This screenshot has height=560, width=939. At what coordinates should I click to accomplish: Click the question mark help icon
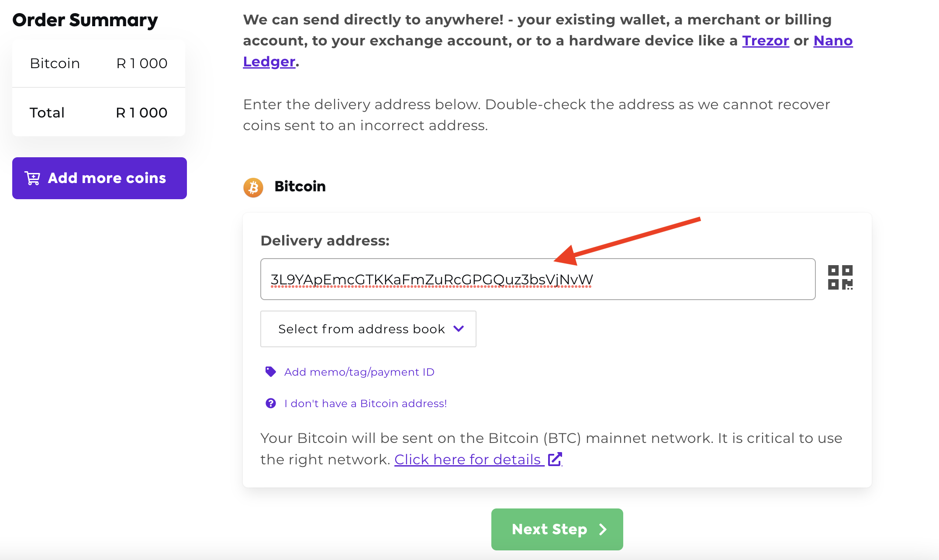pyautogui.click(x=271, y=403)
